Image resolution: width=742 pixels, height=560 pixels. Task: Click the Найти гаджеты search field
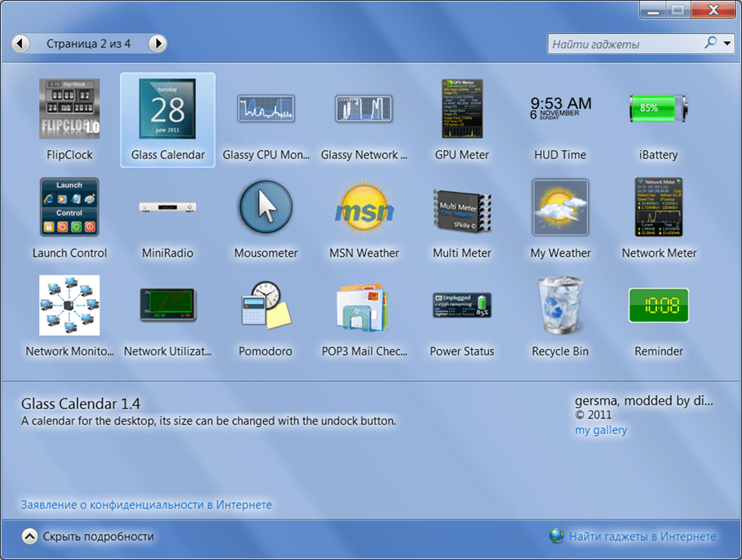[x=625, y=44]
